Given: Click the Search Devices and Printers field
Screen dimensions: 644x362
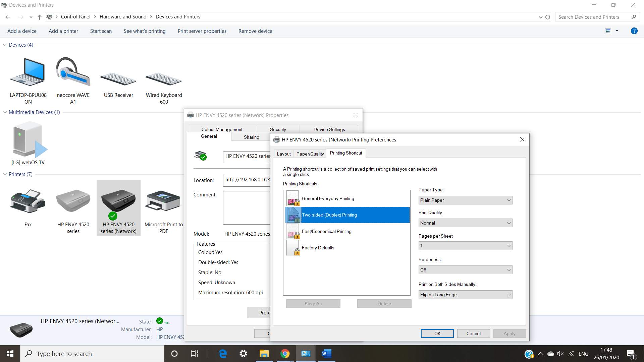Looking at the screenshot, I should [x=593, y=17].
